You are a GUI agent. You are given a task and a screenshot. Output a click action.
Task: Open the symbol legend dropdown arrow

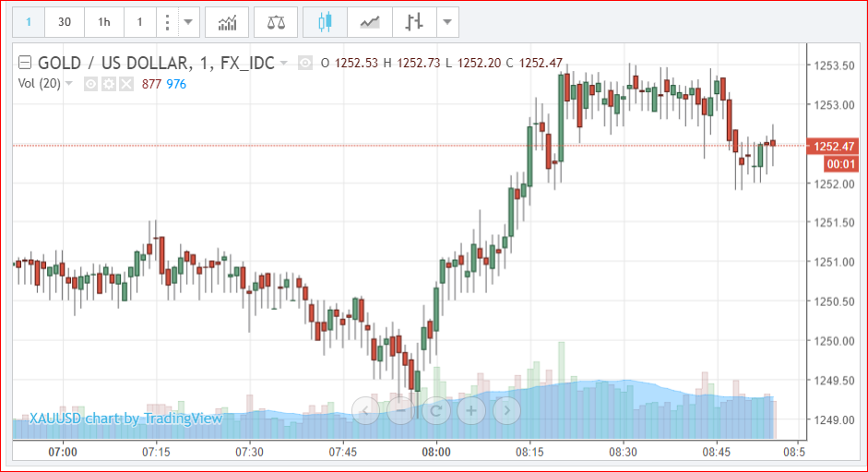[x=284, y=63]
